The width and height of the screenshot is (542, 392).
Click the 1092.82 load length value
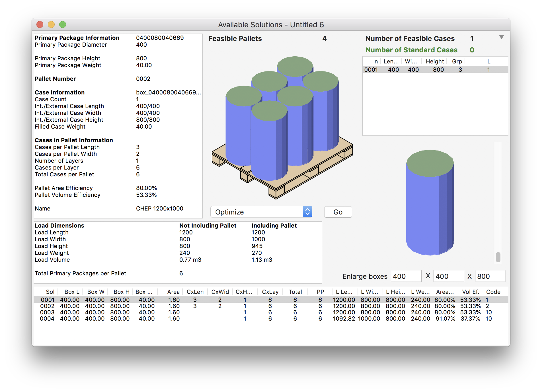coord(344,319)
